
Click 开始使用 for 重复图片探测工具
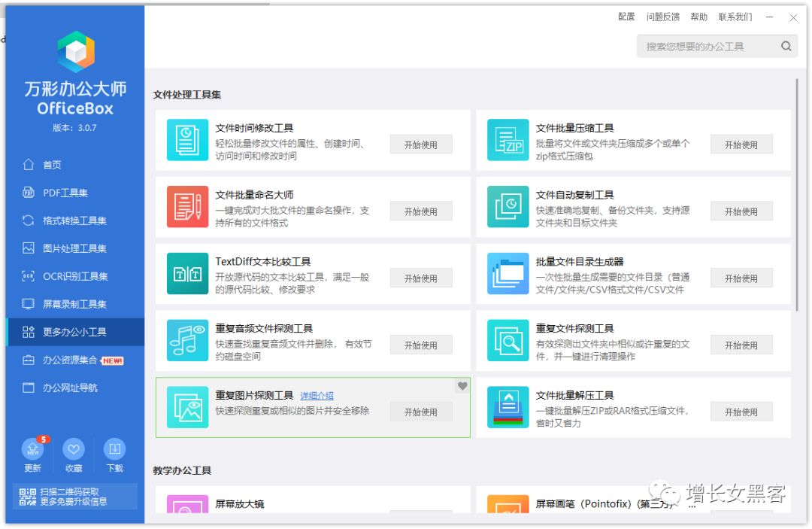click(421, 412)
